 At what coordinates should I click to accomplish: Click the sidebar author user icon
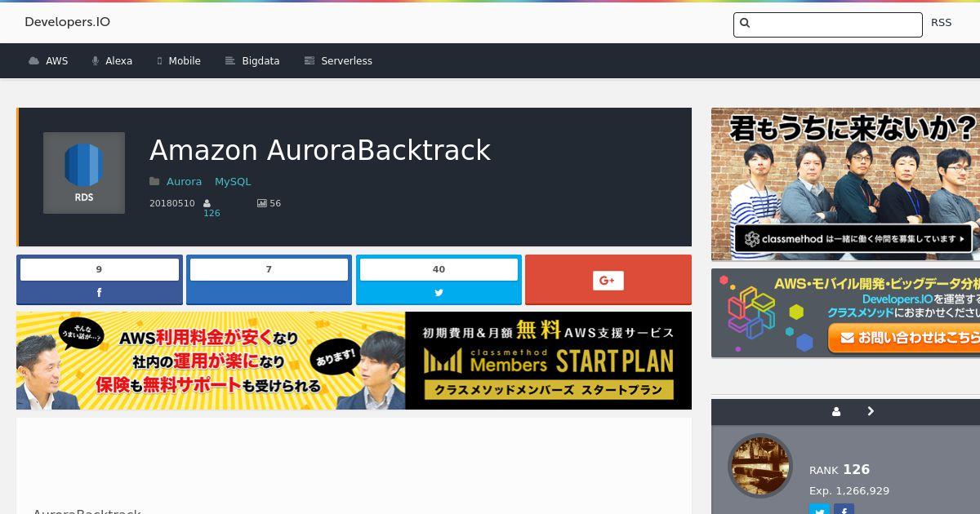(836, 412)
